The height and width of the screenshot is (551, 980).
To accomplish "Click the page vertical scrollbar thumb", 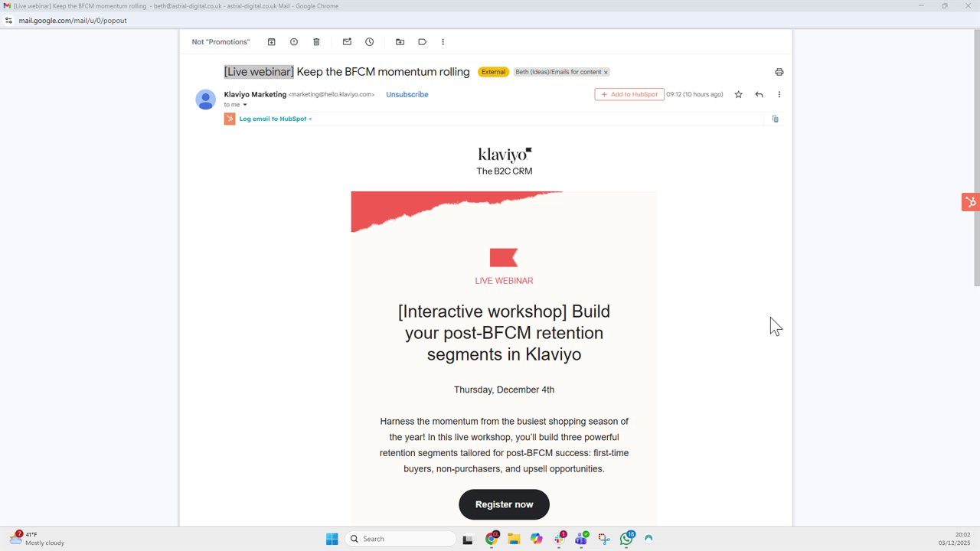I will (x=976, y=158).
